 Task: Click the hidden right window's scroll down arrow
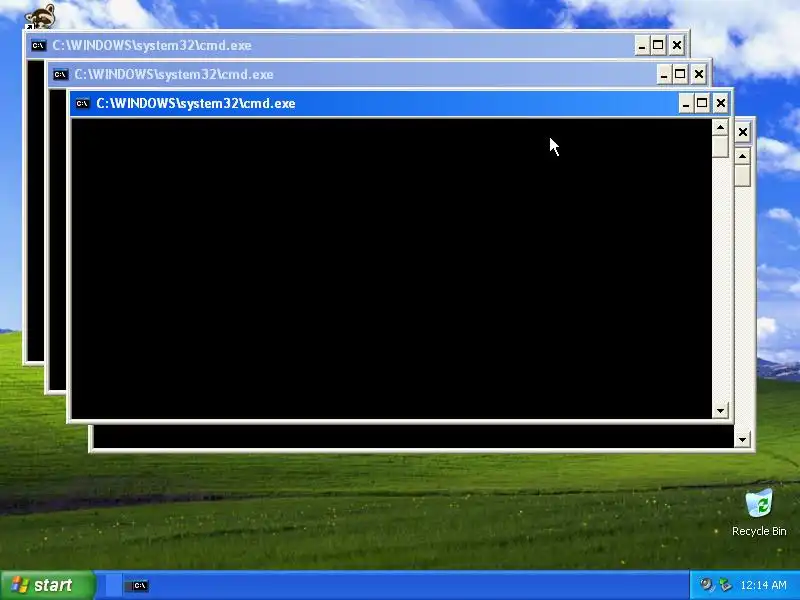(x=742, y=440)
